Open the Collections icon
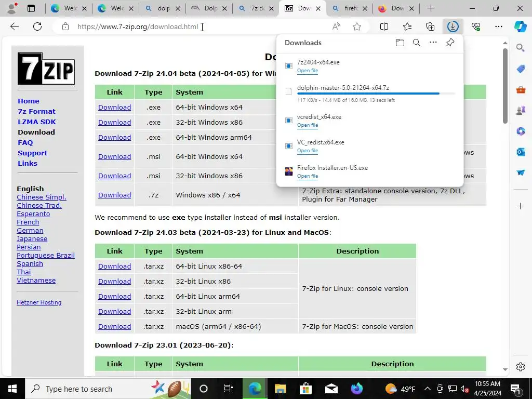The height and width of the screenshot is (399, 532). click(430, 26)
